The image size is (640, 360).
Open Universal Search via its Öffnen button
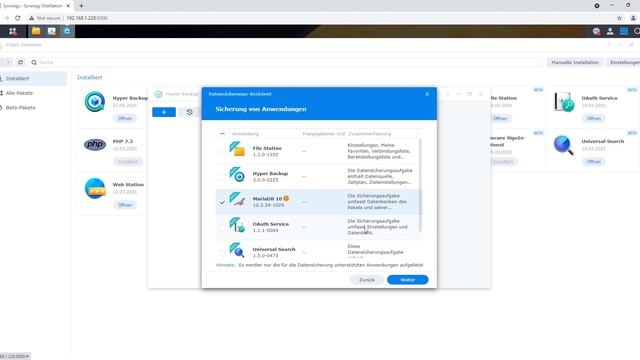point(594,162)
